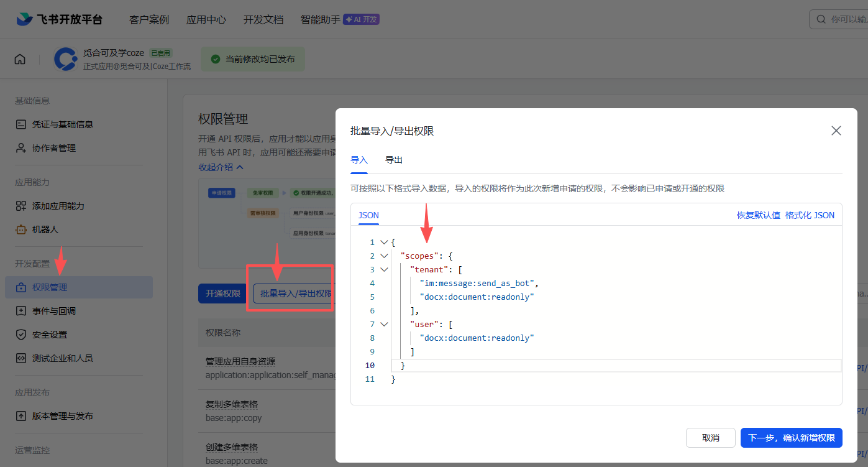868x467 pixels.
Task: Click 下一步，确认新增权限 button
Action: (790, 438)
